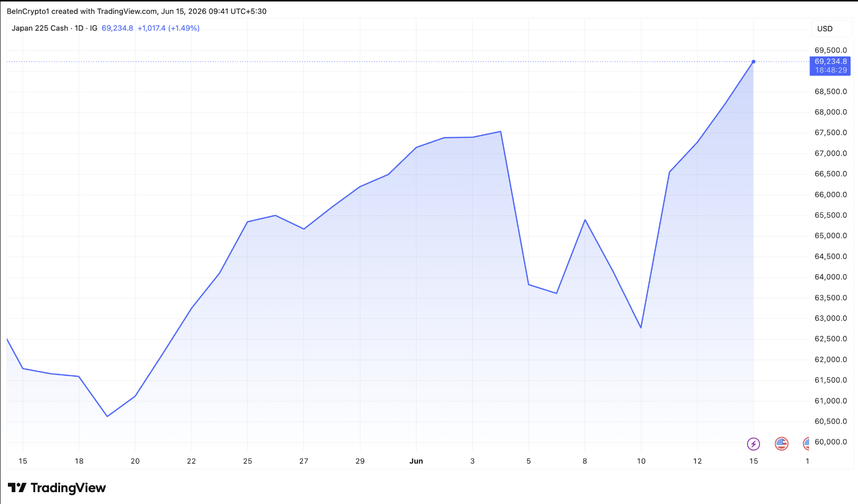
Task: Click the 64,500.0 price axis label
Action: [831, 256]
